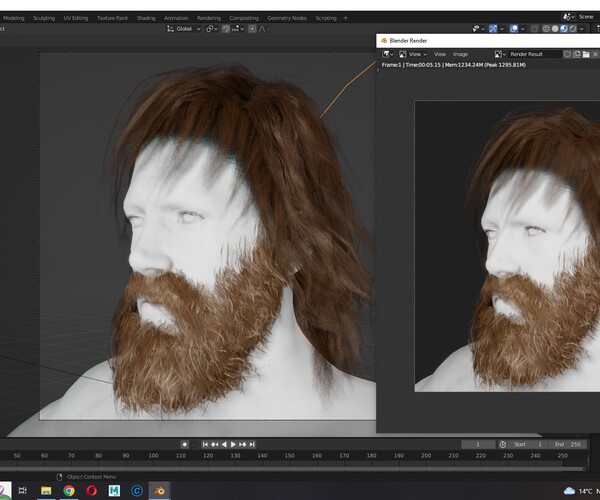Expand render window side region arrow
The height and width of the screenshot is (500, 600).
[x=378, y=70]
